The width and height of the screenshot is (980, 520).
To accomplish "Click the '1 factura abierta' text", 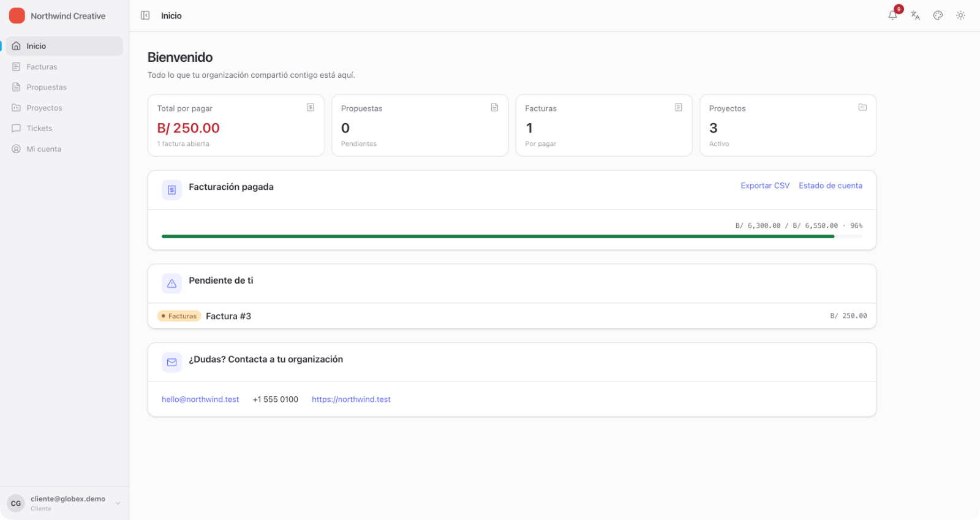I will pyautogui.click(x=183, y=144).
